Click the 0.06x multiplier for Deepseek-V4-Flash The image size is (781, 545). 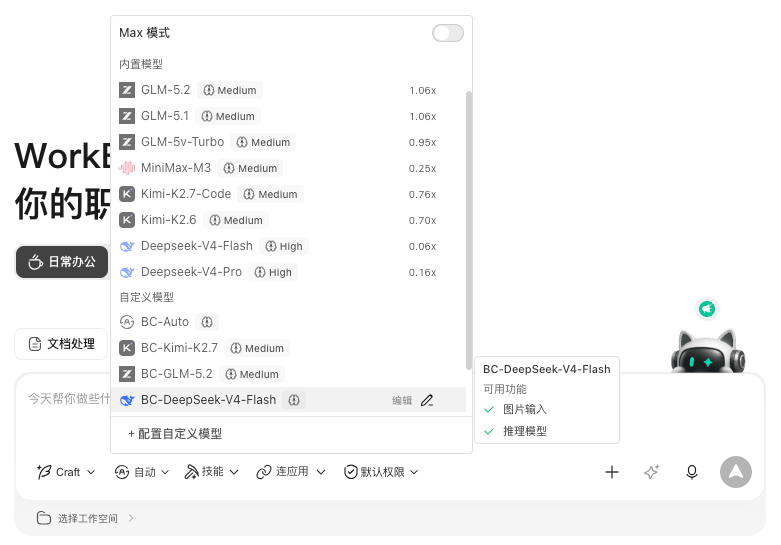422,247
